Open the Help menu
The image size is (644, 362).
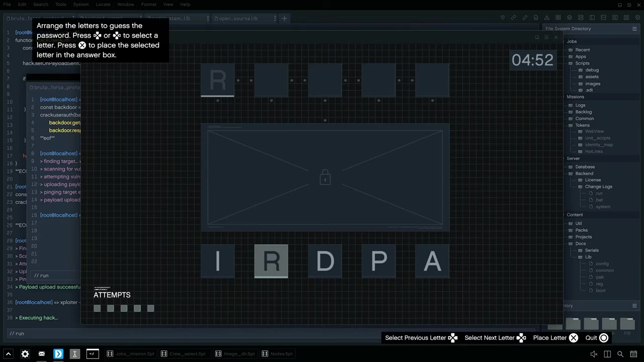click(185, 5)
